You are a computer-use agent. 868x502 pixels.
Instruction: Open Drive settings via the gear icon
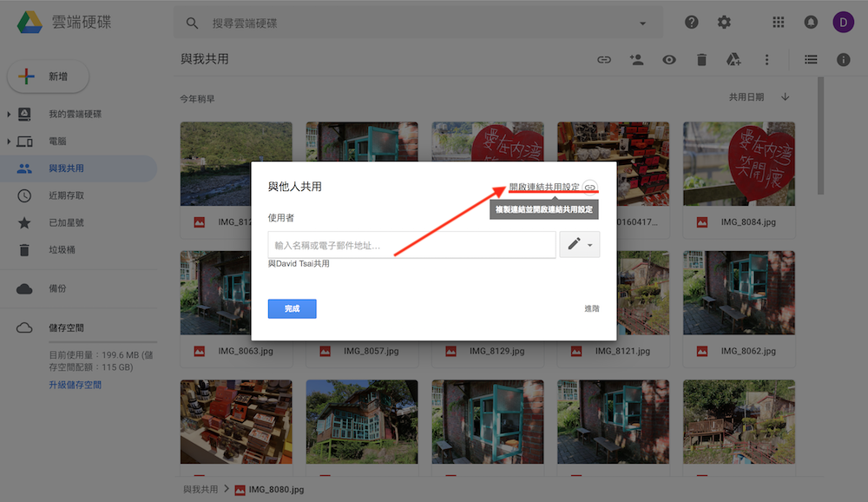[724, 22]
